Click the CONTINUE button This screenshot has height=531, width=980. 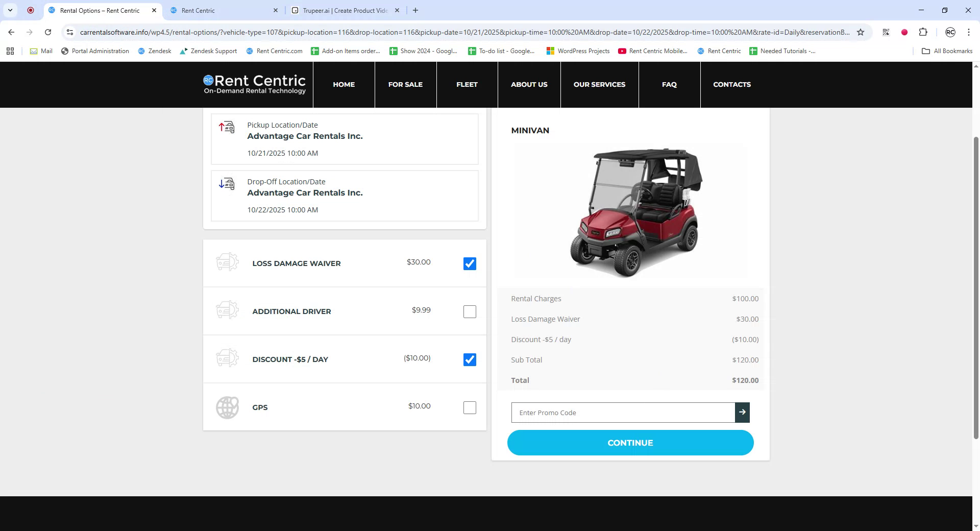click(630, 443)
